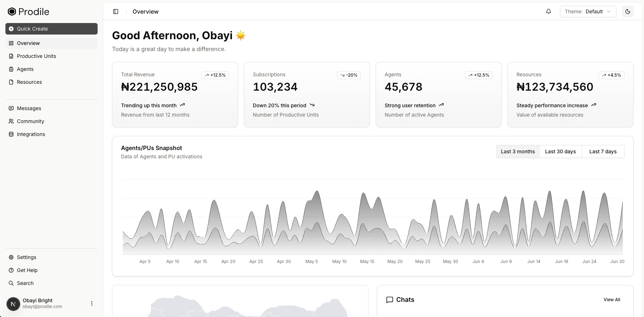This screenshot has height=317, width=644.
Task: Open Messages from the sidebar
Action: click(29, 108)
